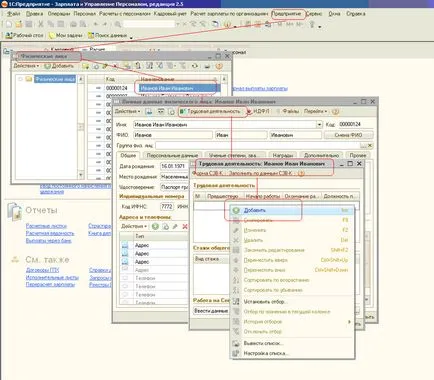Open Действия dropdown in Личные данные window
Screen dimensions: 434x380
(127, 111)
